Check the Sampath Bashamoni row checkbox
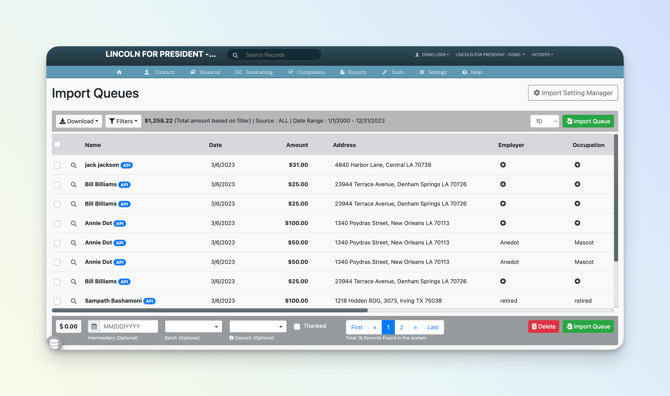Viewport: 670px width, 396px height. click(x=57, y=301)
